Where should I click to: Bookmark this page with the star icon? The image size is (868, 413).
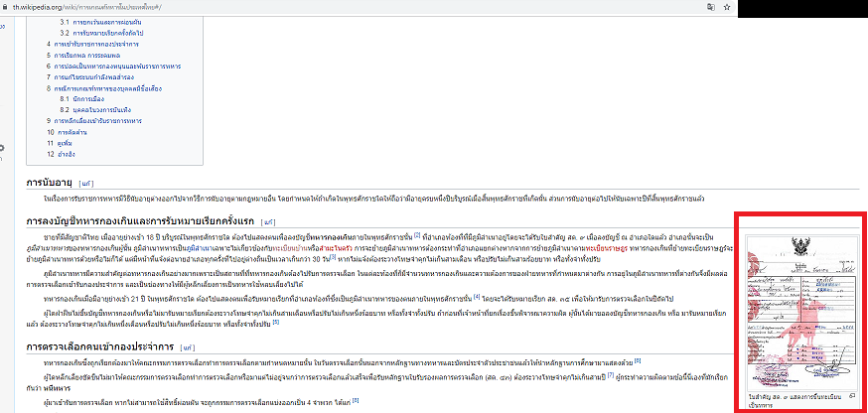(x=727, y=7)
